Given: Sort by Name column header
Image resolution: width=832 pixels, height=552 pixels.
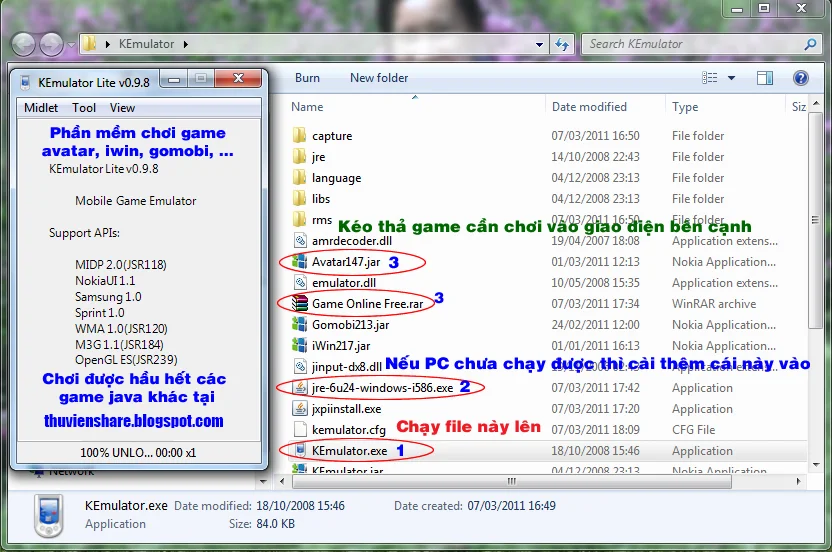Looking at the screenshot, I should coord(307,107).
